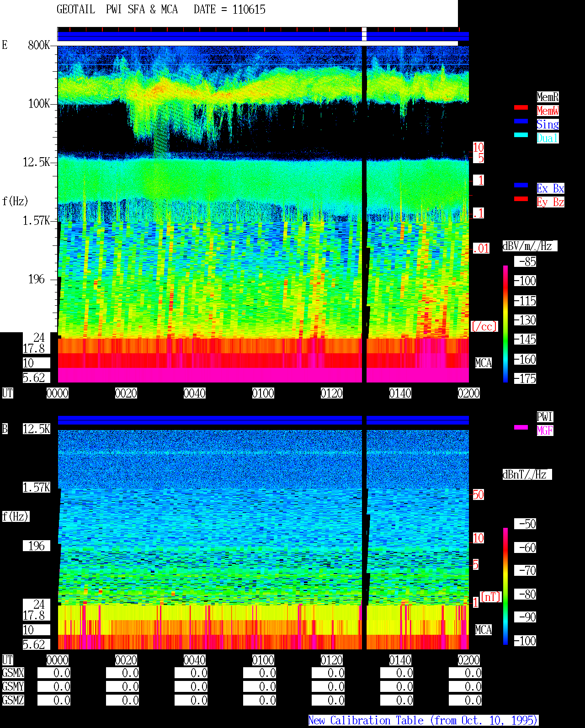Click the cyan Dual legend swatch
The height and width of the screenshot is (728, 585).
click(x=521, y=135)
